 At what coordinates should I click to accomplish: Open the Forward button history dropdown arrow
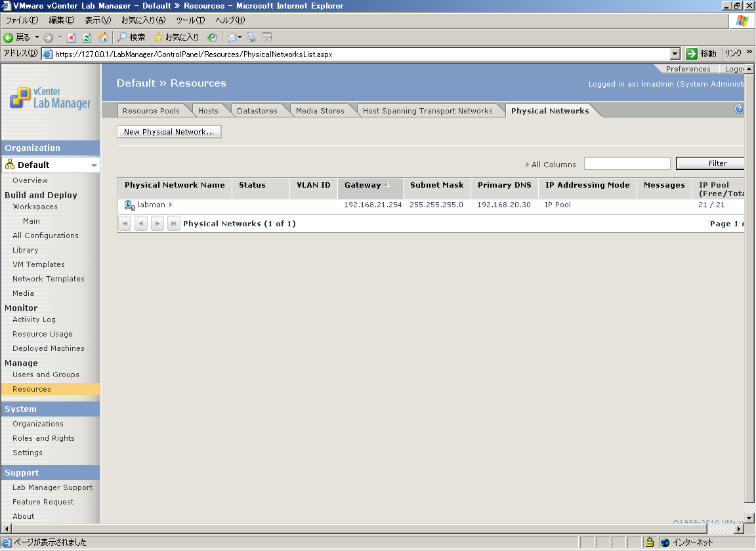tap(60, 37)
